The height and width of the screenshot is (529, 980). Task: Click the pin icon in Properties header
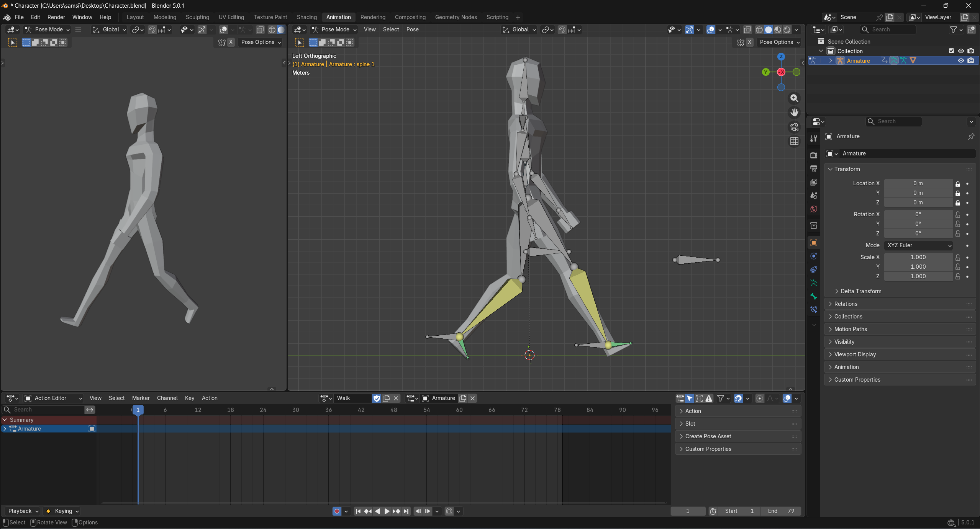[971, 136]
